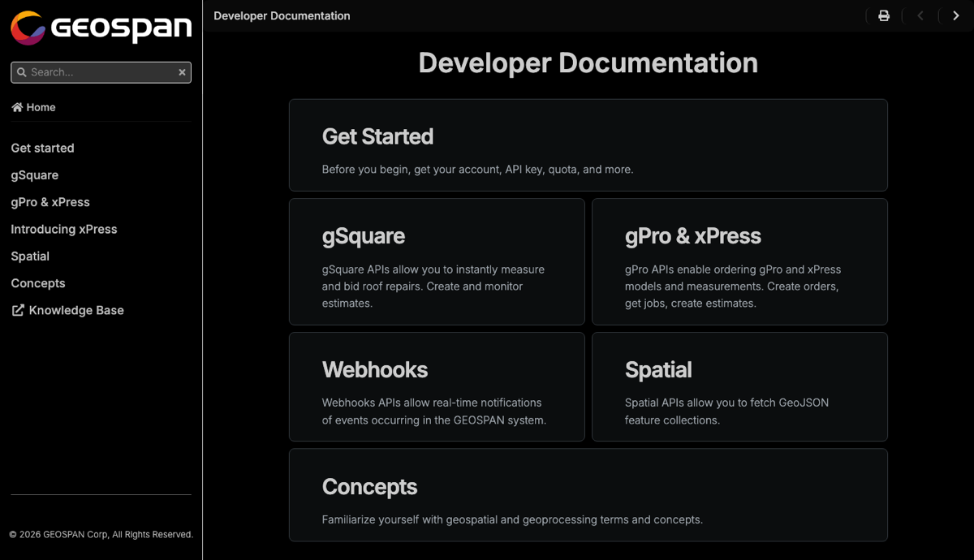Click text 'Webhooks APIs allow real-time notifications'
This screenshot has height=560, width=974.
coord(432,403)
